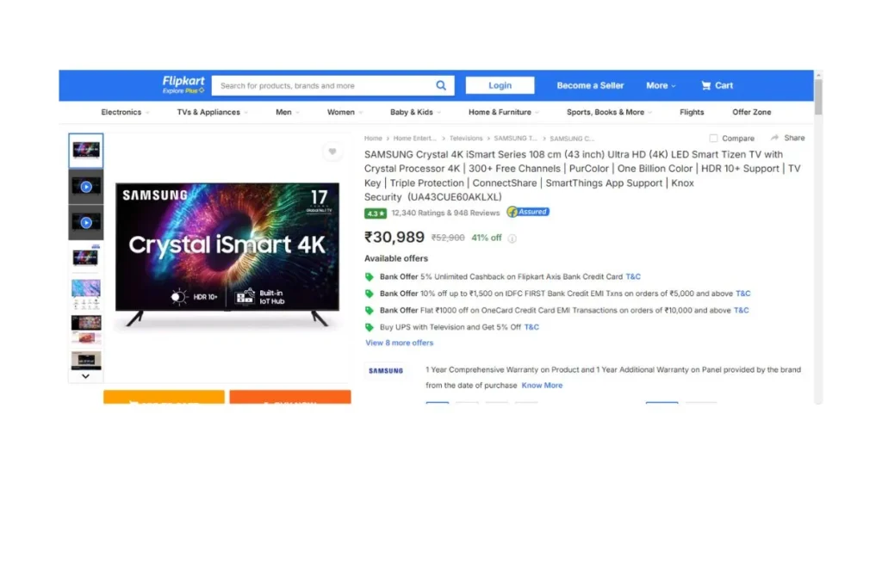882x588 pixels.
Task: Tick the Compare checkbox
Action: click(x=713, y=139)
